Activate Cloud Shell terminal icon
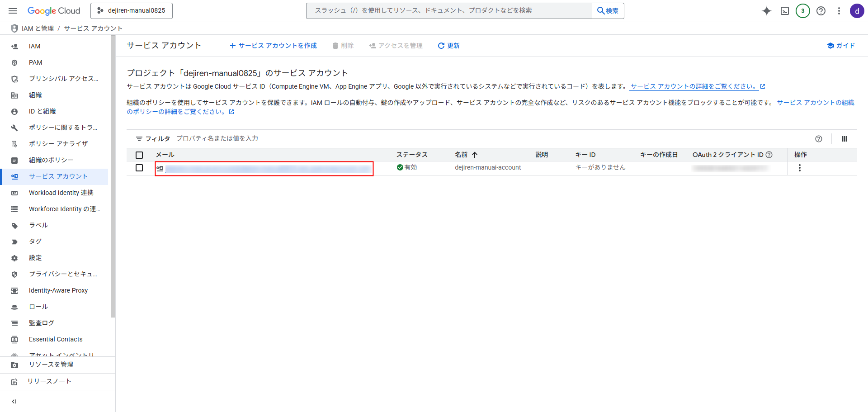 point(785,11)
